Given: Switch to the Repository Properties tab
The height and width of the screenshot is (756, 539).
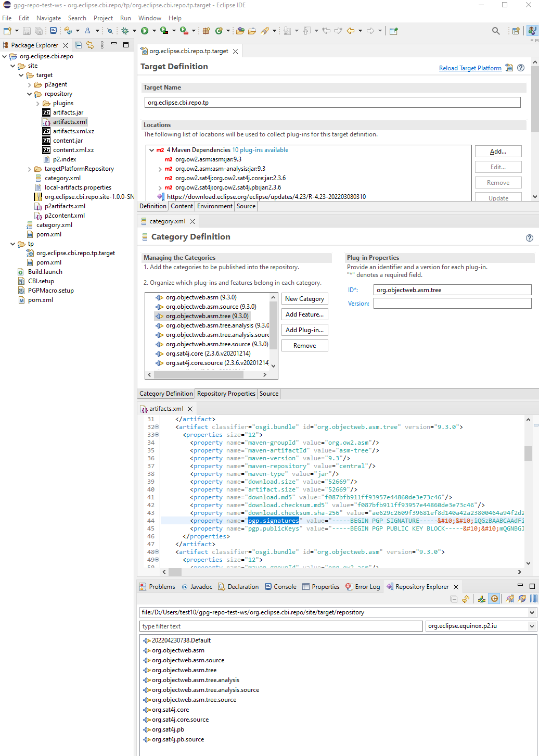Looking at the screenshot, I should (226, 394).
